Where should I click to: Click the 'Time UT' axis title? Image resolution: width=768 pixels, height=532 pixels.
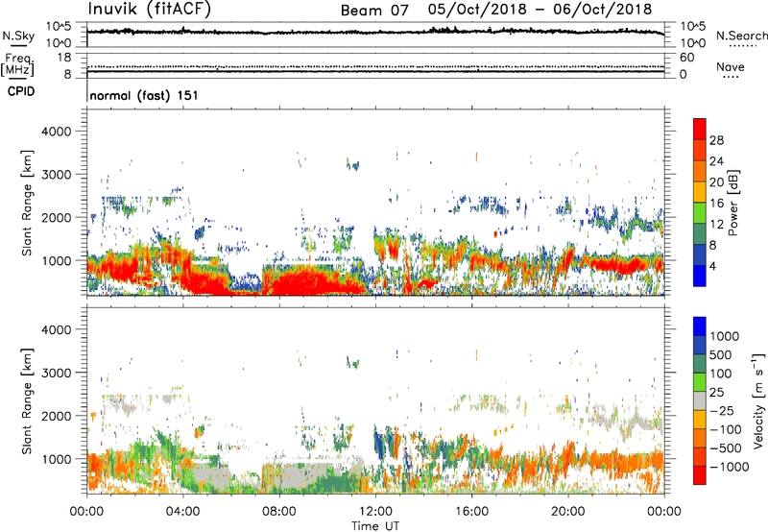click(x=375, y=526)
